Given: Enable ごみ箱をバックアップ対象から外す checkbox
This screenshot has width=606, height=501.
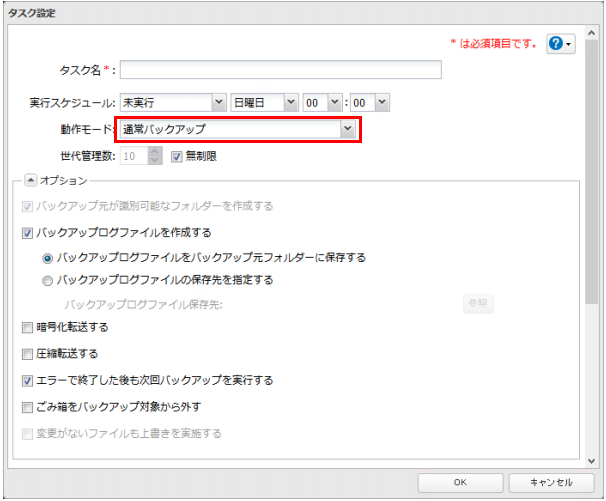Looking at the screenshot, I should pyautogui.click(x=27, y=407).
